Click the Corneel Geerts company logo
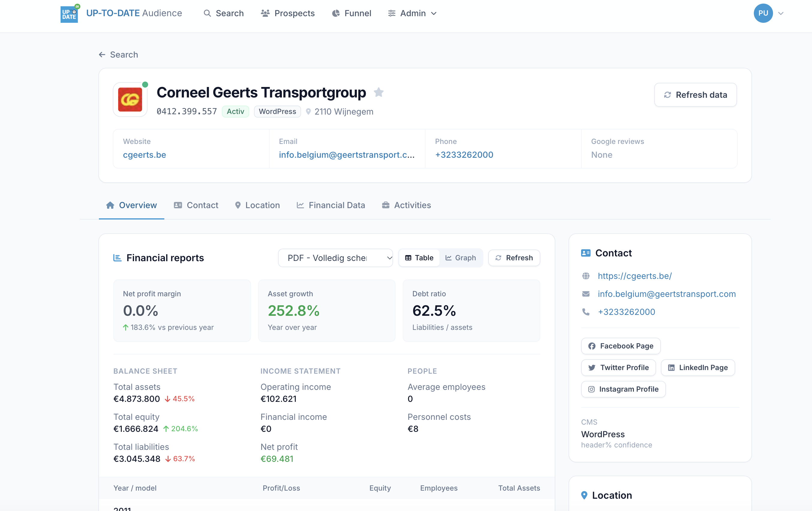812x511 pixels. [130, 100]
